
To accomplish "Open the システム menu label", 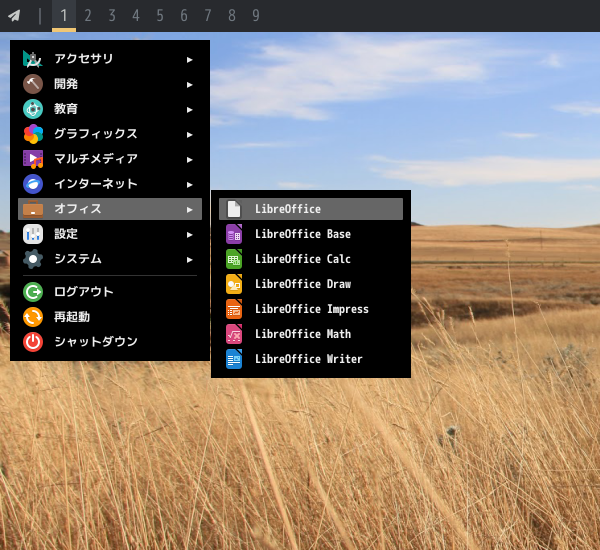I will (x=78, y=259).
